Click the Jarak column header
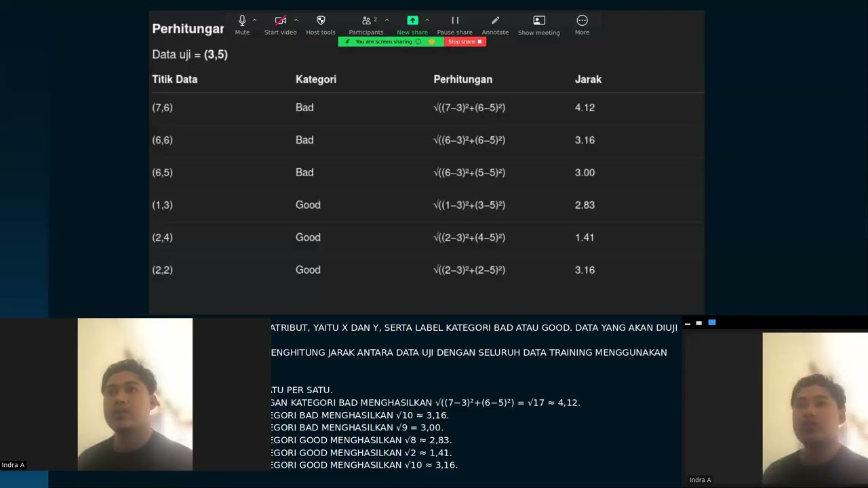 (588, 79)
